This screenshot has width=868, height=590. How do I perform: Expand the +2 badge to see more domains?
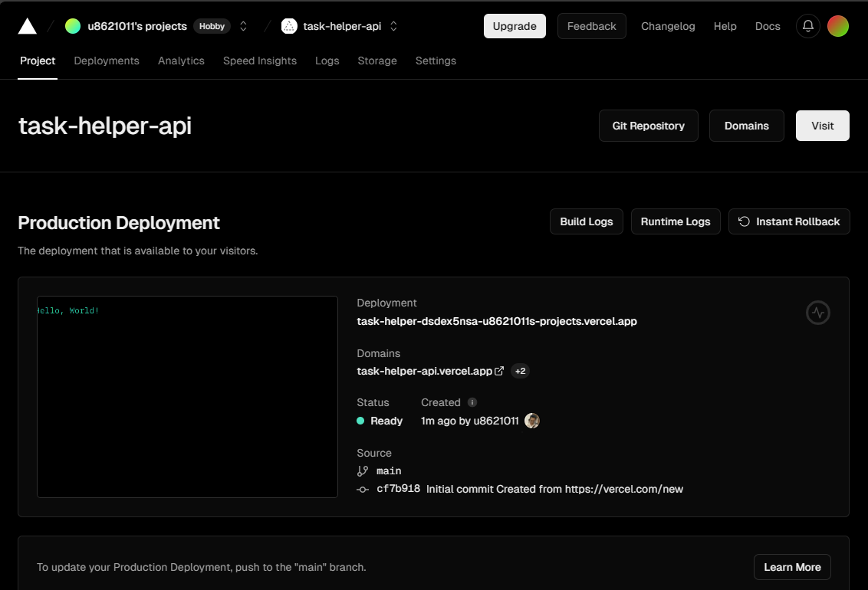pyautogui.click(x=520, y=370)
